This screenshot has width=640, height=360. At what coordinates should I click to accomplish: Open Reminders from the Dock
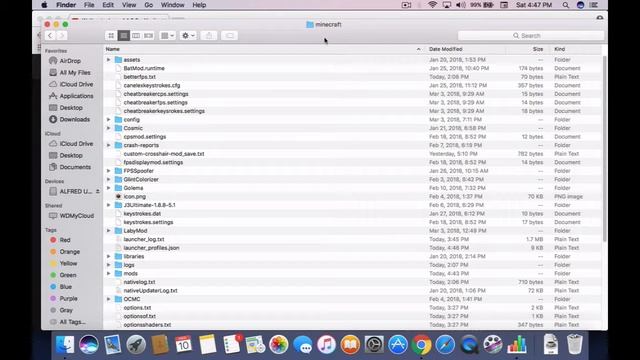(232, 344)
